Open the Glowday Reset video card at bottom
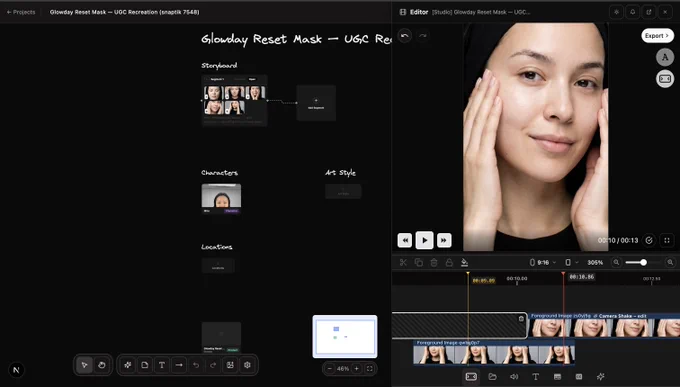The image size is (680, 387). point(221,337)
